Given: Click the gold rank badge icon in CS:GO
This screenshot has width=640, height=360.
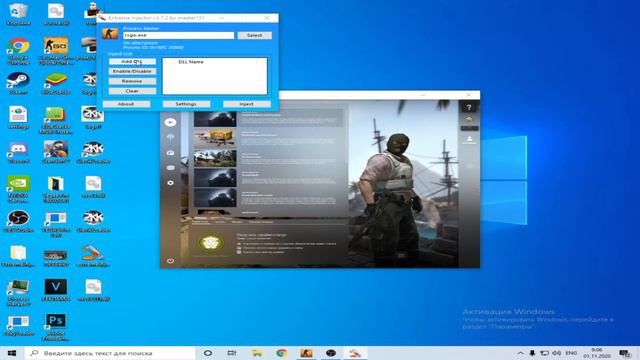Looking at the screenshot, I should click(469, 120).
